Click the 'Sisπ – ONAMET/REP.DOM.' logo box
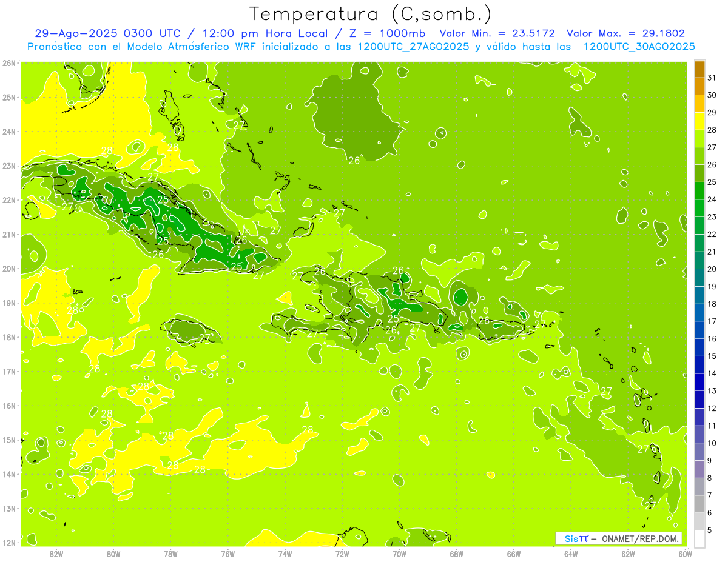 [618, 538]
